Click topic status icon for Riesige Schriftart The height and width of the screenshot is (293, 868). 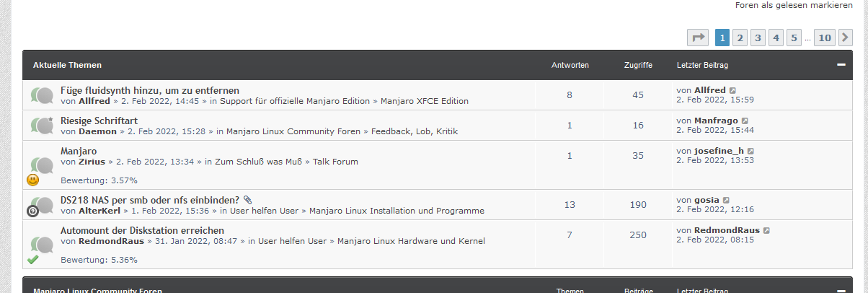(x=43, y=126)
